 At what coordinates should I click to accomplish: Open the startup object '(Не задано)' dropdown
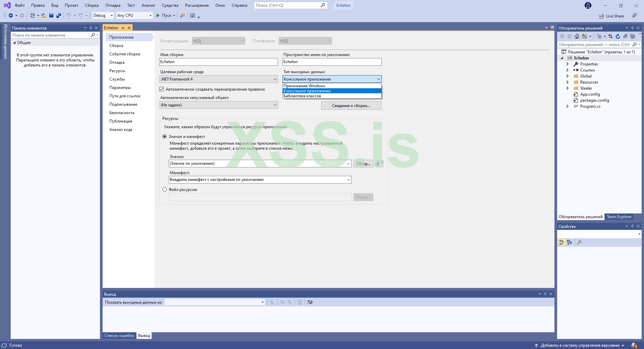click(x=219, y=105)
